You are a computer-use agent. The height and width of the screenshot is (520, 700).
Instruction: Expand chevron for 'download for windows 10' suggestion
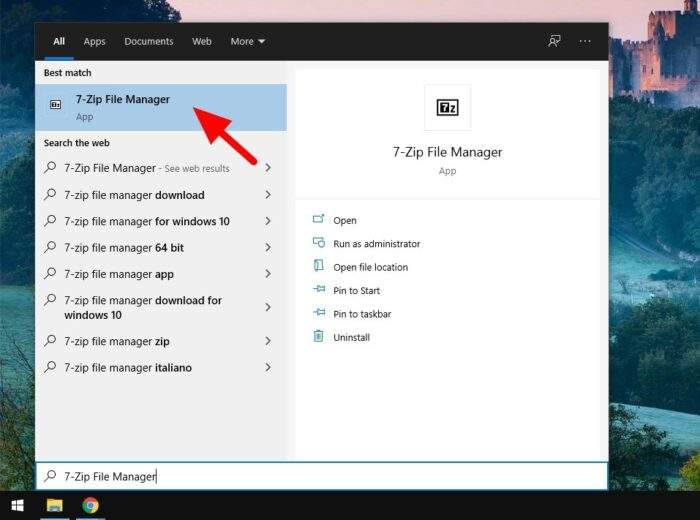[x=268, y=307]
